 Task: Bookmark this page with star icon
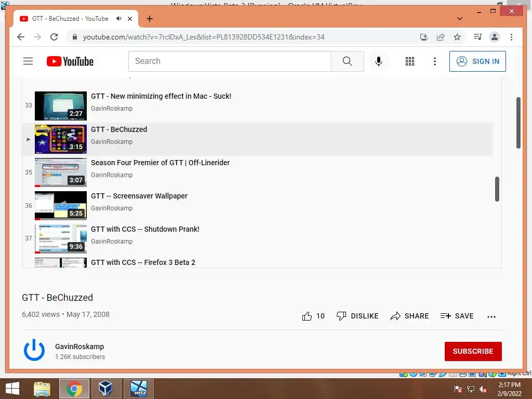pos(457,37)
